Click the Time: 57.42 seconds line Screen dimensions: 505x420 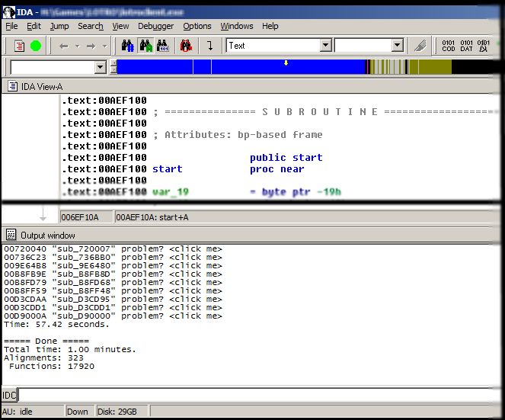click(56, 324)
